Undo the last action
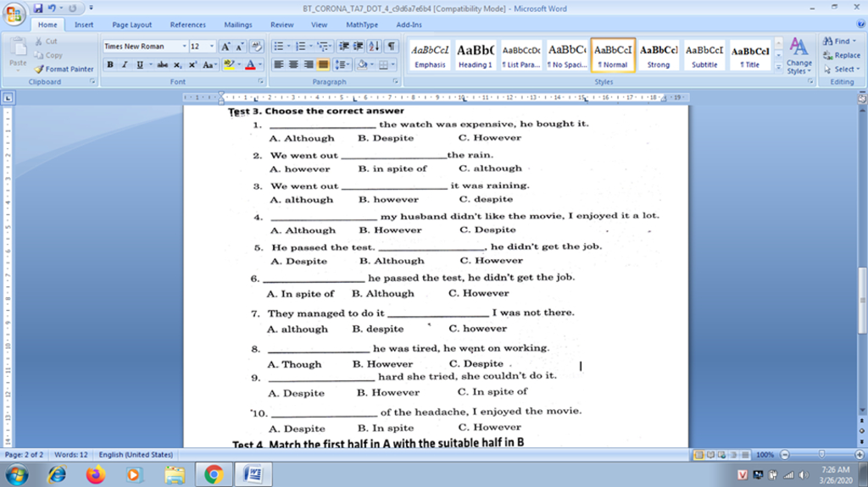Viewport: 868px width, 487px height. 52,8
